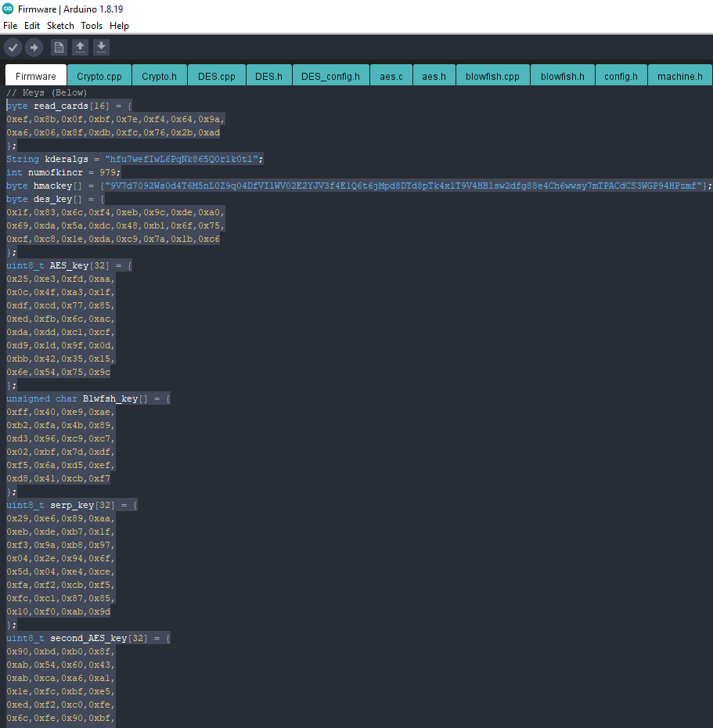Image resolution: width=713 pixels, height=728 pixels.
Task: Switch to the DES_config.h tab
Action: 330,76
